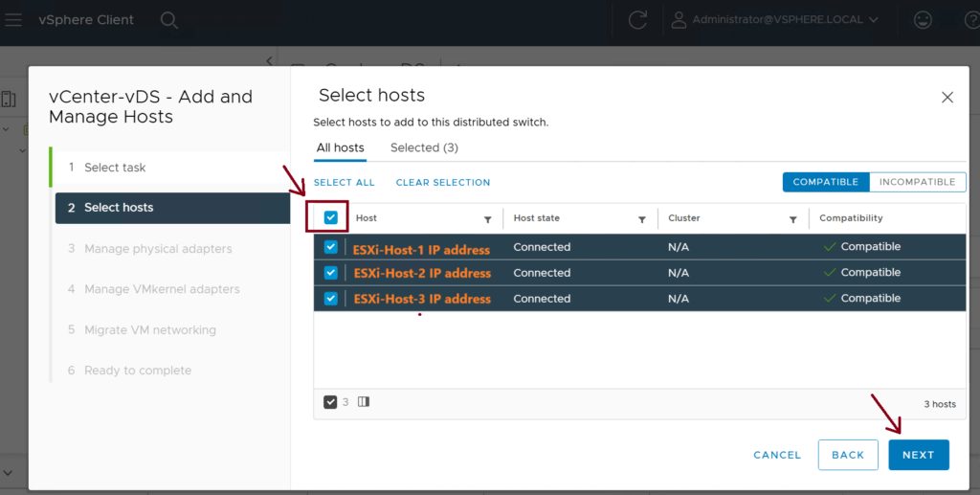The height and width of the screenshot is (495, 980).
Task: Collapse the navigation panel chevron
Action: (269, 60)
